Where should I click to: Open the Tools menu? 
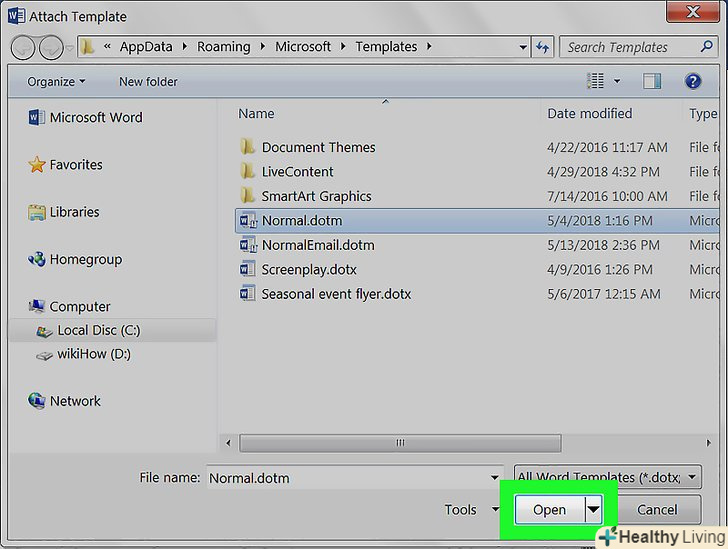[x=471, y=510]
